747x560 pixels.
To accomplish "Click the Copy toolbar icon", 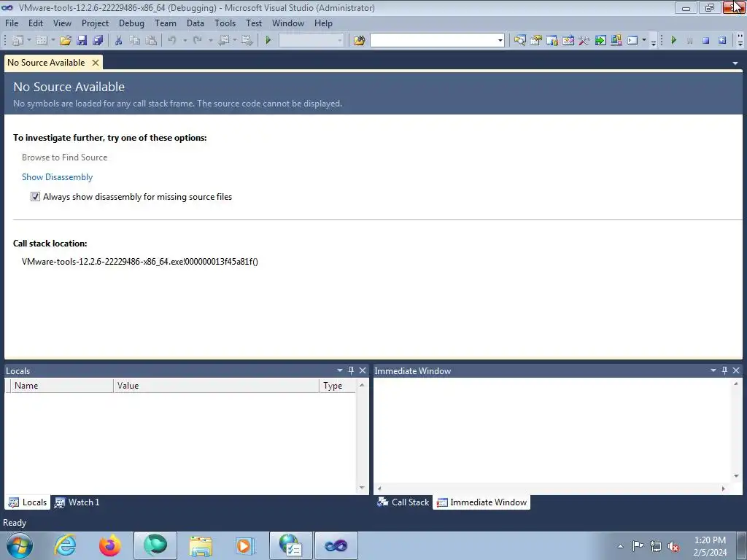I will 135,41.
